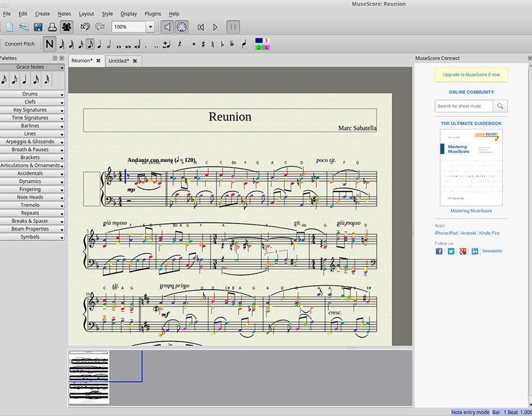The image size is (532, 416).
Task: Print the score using the printer icon
Action: (x=52, y=27)
